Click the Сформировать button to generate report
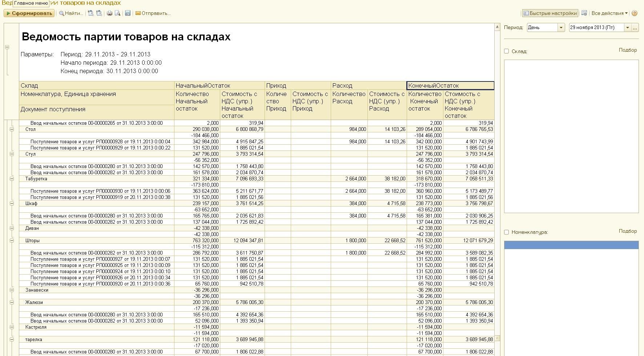The width and height of the screenshot is (644, 356). click(29, 13)
